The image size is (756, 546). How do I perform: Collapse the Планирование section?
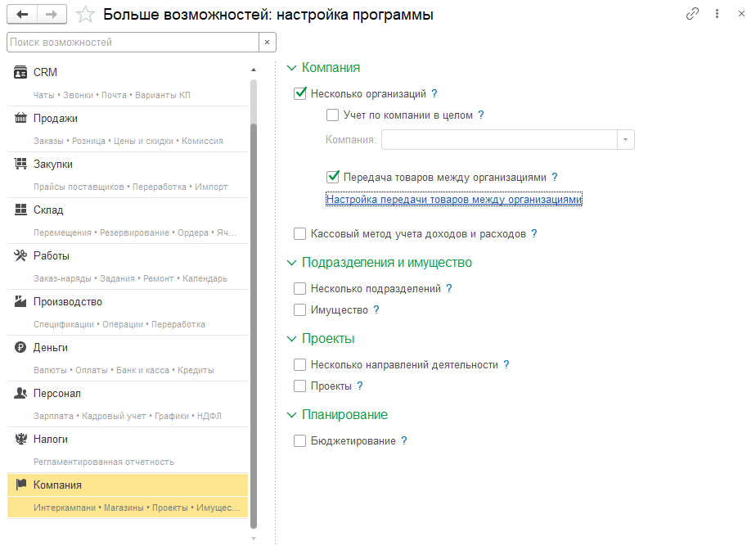(292, 415)
